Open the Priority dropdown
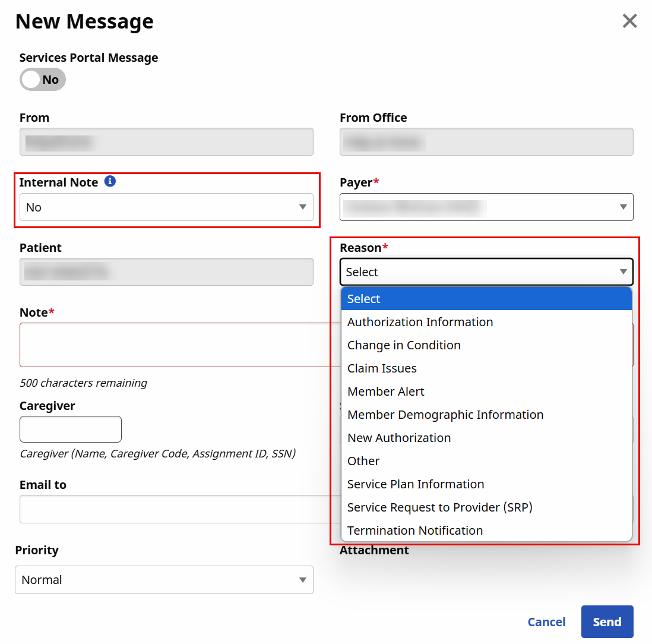Screen dimensions: 652x644 click(x=164, y=580)
